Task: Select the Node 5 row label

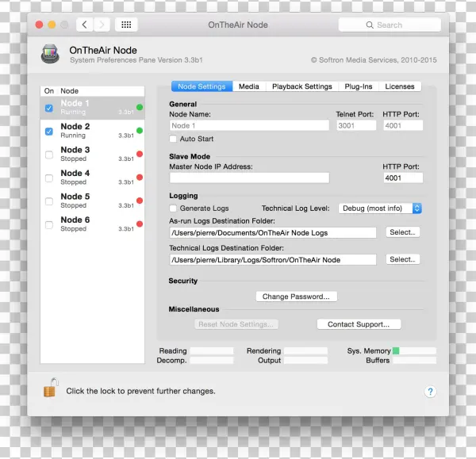Action: coord(75,197)
